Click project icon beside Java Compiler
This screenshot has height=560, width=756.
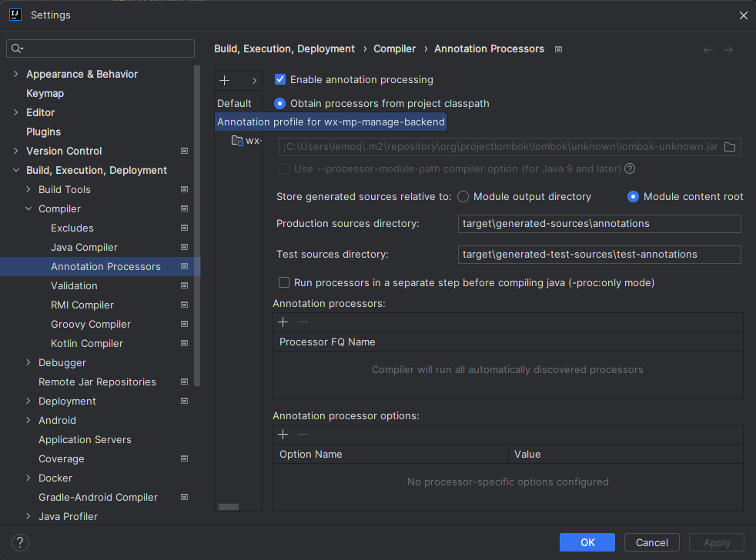coord(184,247)
